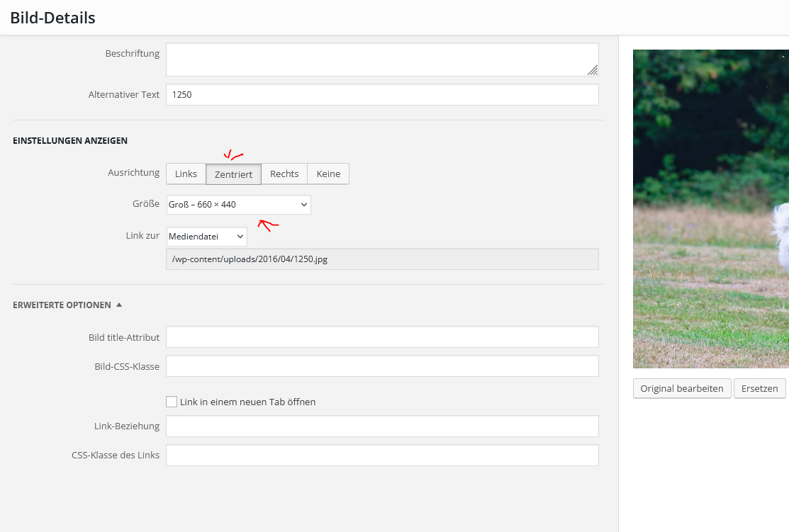789x532 pixels.
Task: Click the uploads URL field
Action: click(382, 259)
